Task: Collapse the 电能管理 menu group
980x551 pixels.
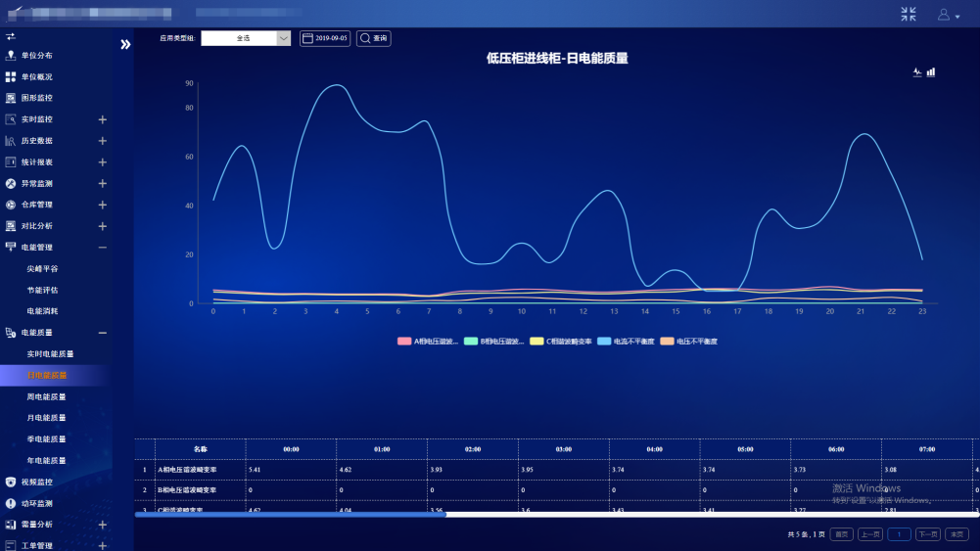Action: point(102,248)
